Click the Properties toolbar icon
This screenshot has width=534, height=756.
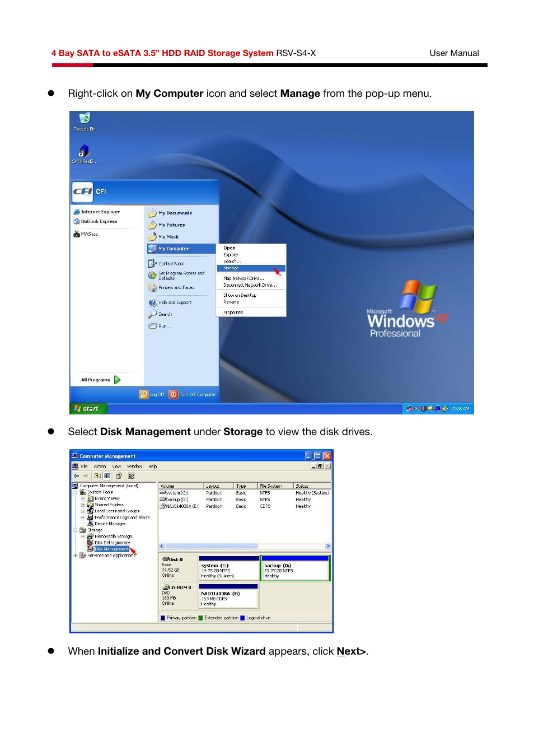(119, 476)
